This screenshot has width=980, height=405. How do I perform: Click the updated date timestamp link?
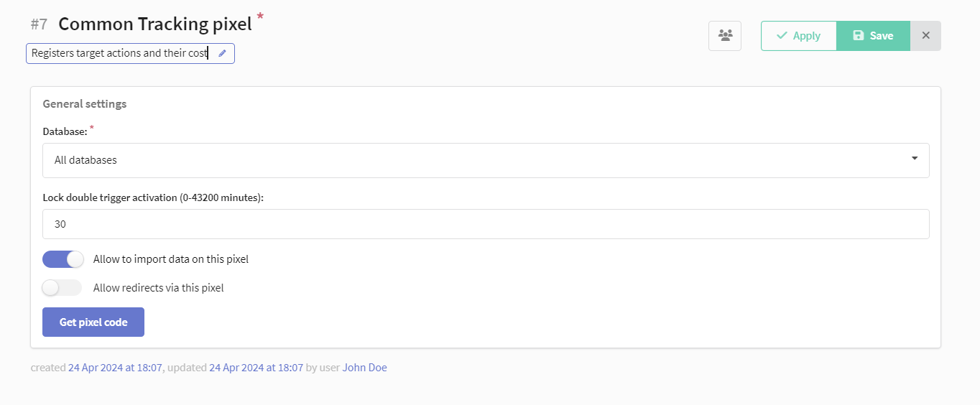pos(256,368)
